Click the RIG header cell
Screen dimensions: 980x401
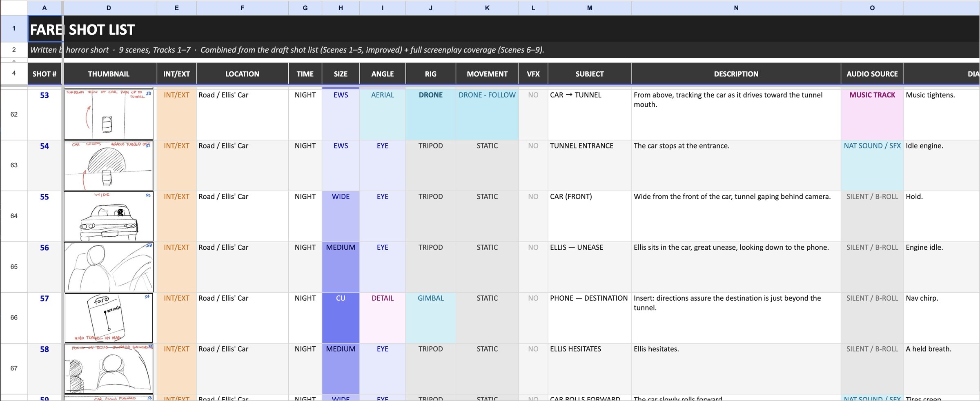(x=430, y=74)
